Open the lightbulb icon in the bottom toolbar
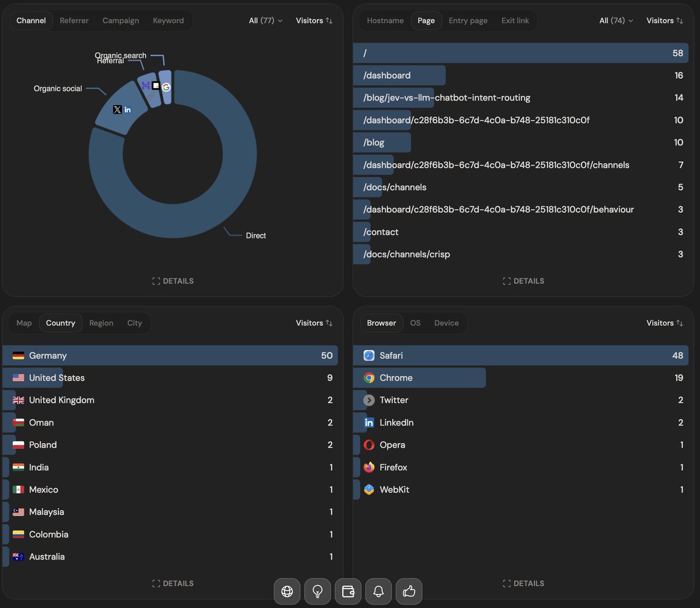Screen dimensions: 700x608 pos(317,592)
